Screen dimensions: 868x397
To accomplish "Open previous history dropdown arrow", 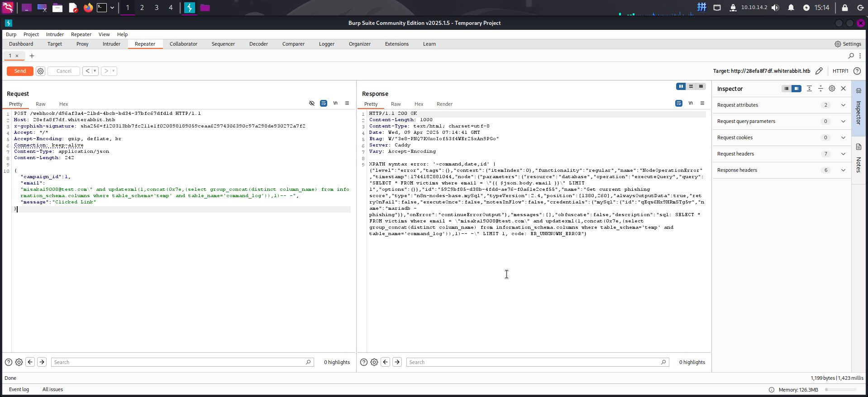I will click(x=95, y=71).
